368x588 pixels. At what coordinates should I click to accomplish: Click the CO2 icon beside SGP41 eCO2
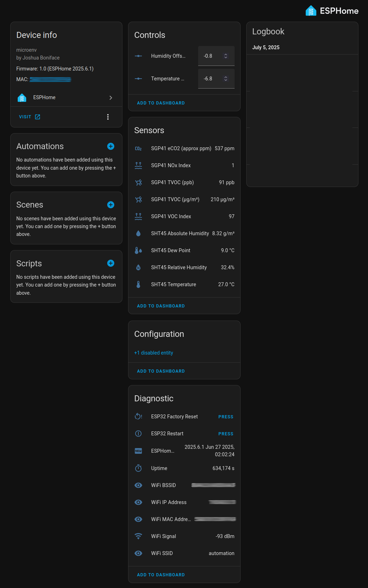point(138,148)
